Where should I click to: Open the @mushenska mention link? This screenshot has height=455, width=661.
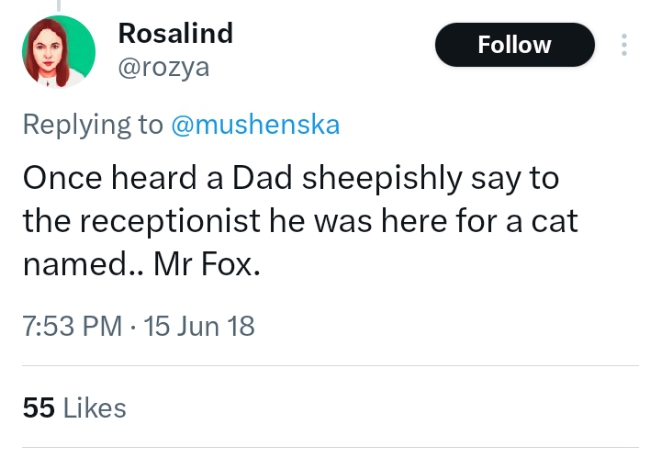point(255,124)
